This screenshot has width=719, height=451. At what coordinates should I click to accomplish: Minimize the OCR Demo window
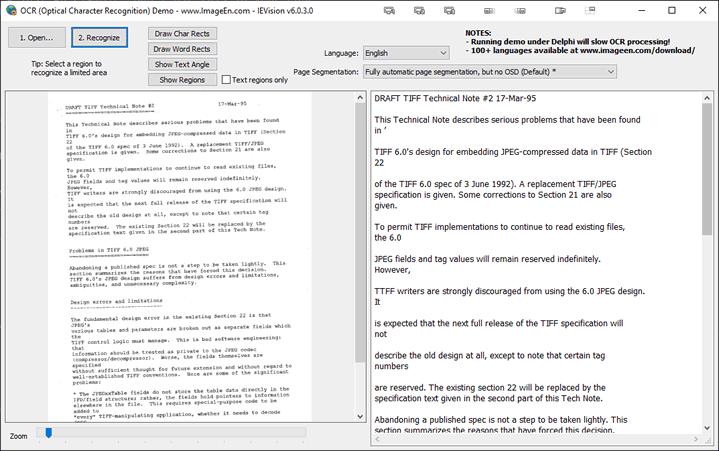point(642,10)
